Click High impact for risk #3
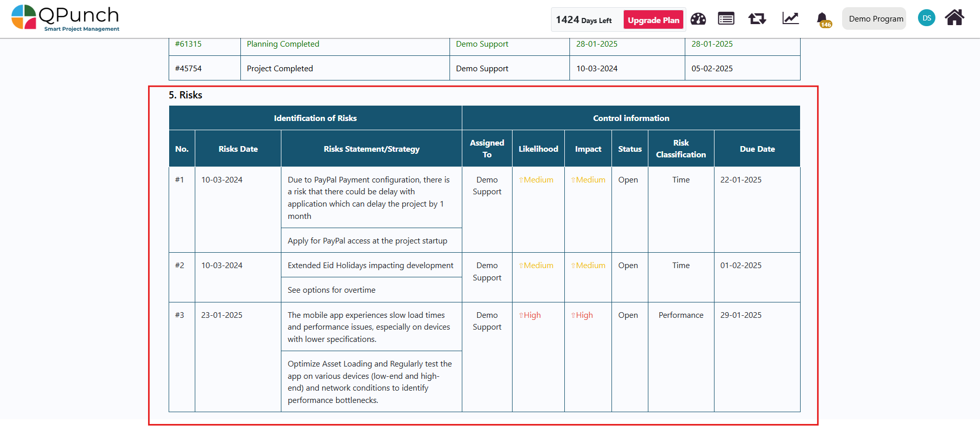This screenshot has height=426, width=980. coord(582,315)
